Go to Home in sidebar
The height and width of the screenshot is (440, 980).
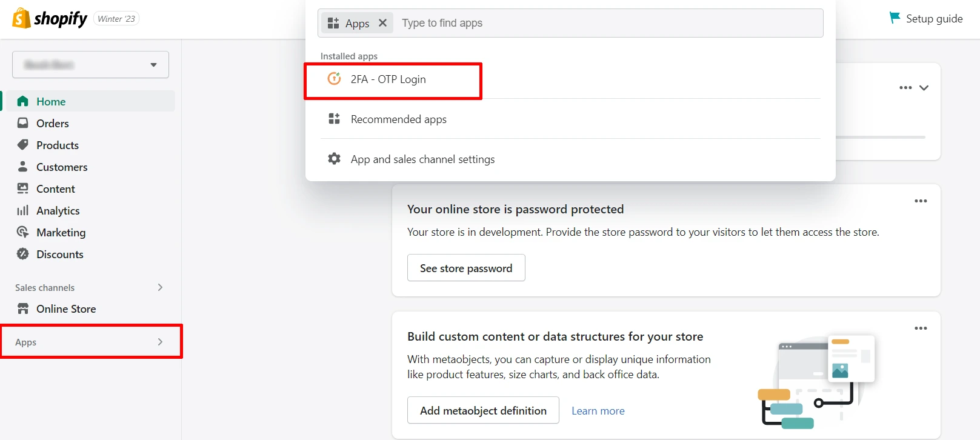90,101
